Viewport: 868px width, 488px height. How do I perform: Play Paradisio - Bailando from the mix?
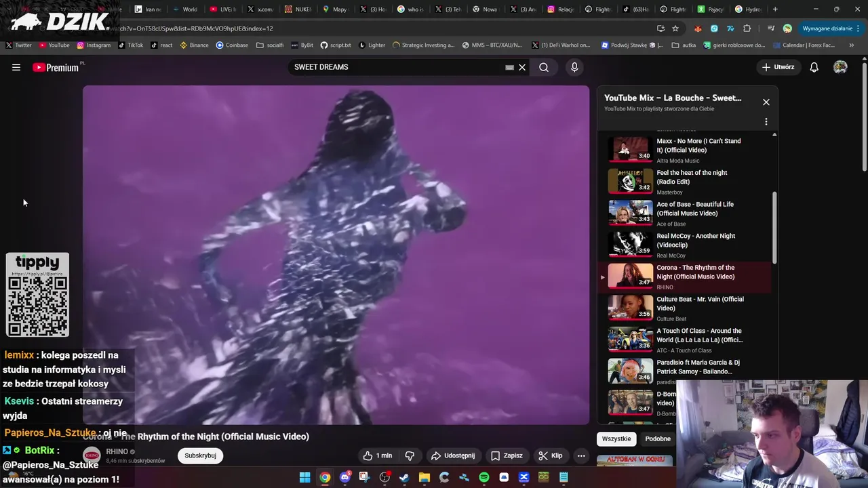[x=684, y=371]
